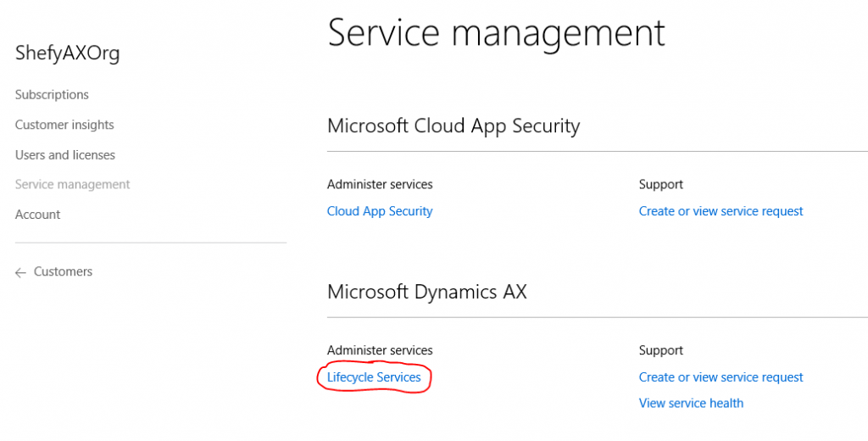Open Subscriptions in the left sidebar
Image resolution: width=868 pixels, height=441 pixels.
pos(52,95)
